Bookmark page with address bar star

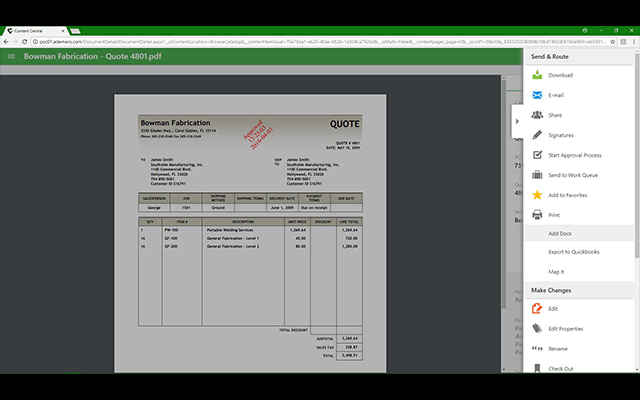(x=613, y=42)
